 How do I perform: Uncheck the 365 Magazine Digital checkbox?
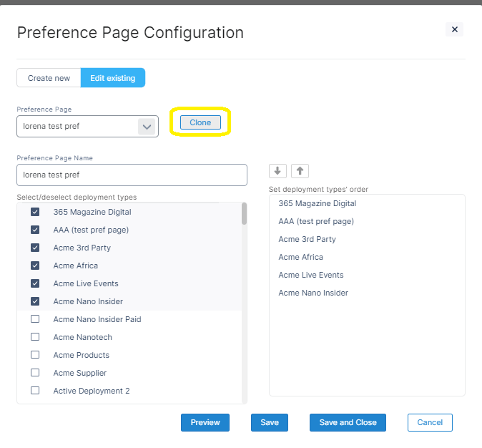tap(35, 212)
